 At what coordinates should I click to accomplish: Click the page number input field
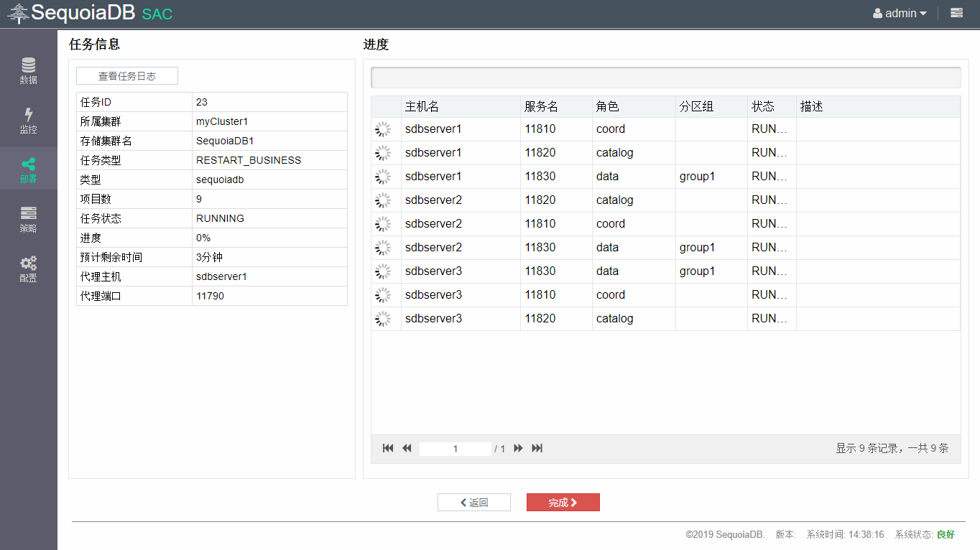[x=456, y=449]
